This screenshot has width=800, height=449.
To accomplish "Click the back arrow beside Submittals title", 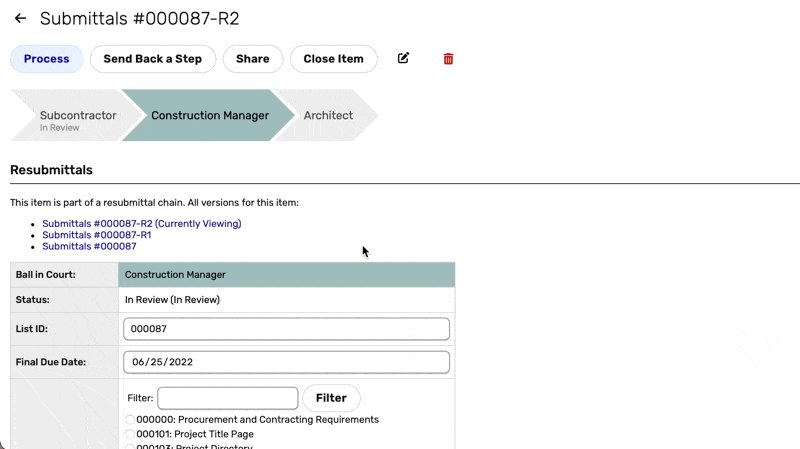I will [20, 19].
